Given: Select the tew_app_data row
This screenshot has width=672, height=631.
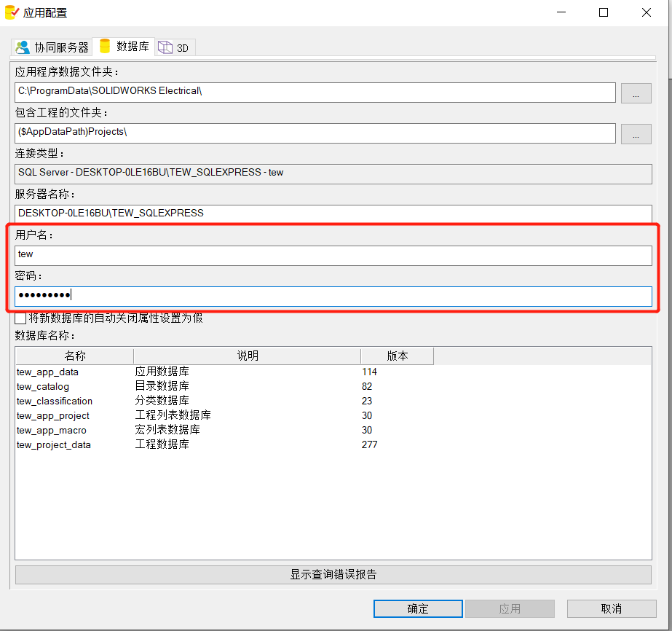Looking at the screenshot, I should tap(333, 372).
